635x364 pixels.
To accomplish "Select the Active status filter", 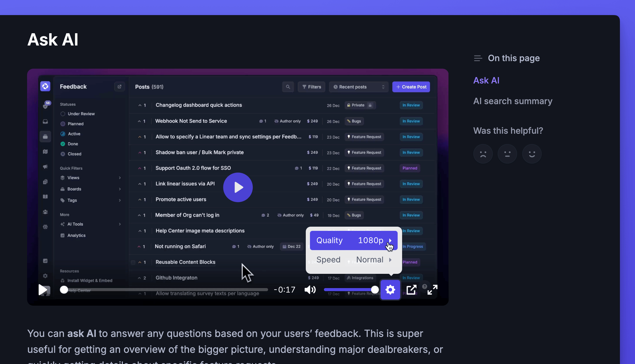I will [70, 134].
